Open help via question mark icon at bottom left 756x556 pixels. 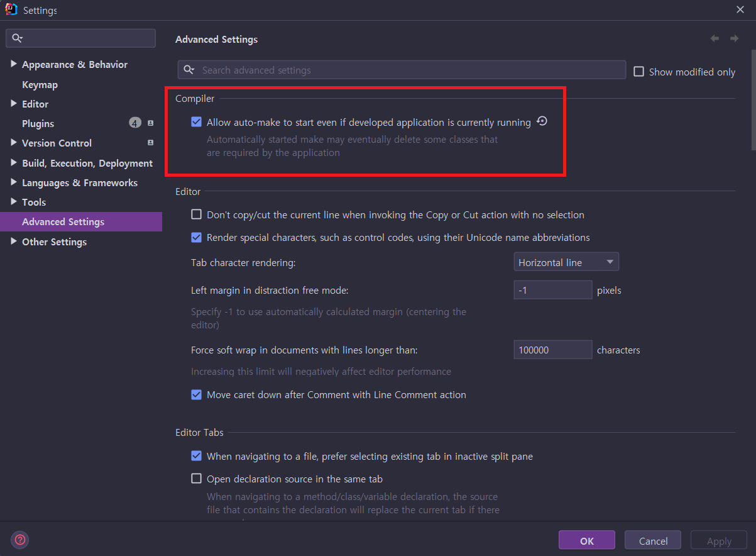click(x=19, y=540)
